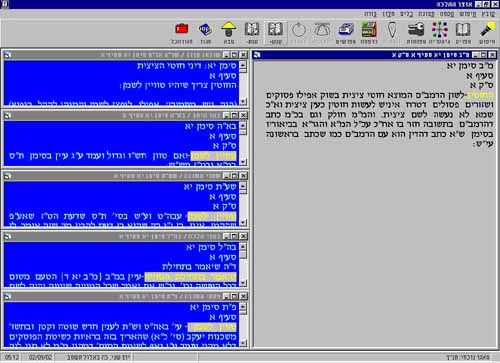The width and height of the screenshot is (500, 363).
Task: Click the colorful network diagram toolbar icon
Action: click(x=439, y=30)
